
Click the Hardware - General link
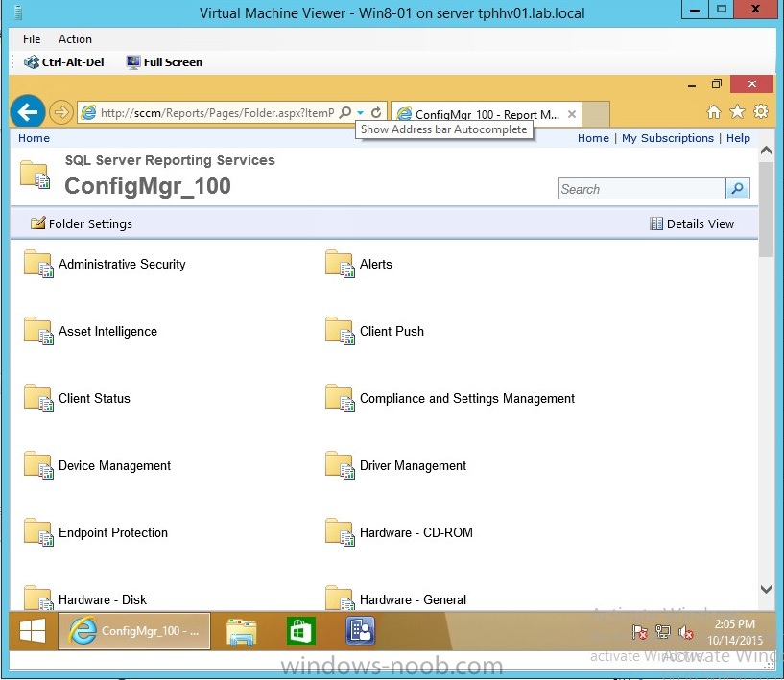point(413,599)
